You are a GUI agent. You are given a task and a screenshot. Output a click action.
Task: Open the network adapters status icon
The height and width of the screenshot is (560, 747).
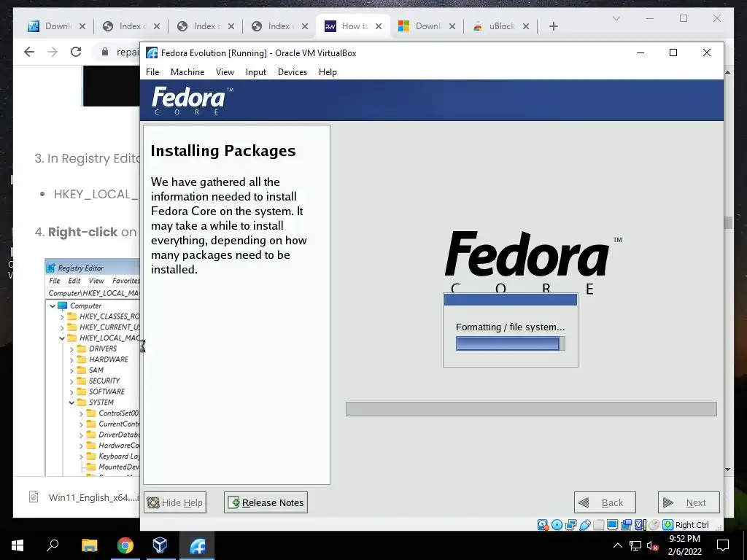pos(570,525)
